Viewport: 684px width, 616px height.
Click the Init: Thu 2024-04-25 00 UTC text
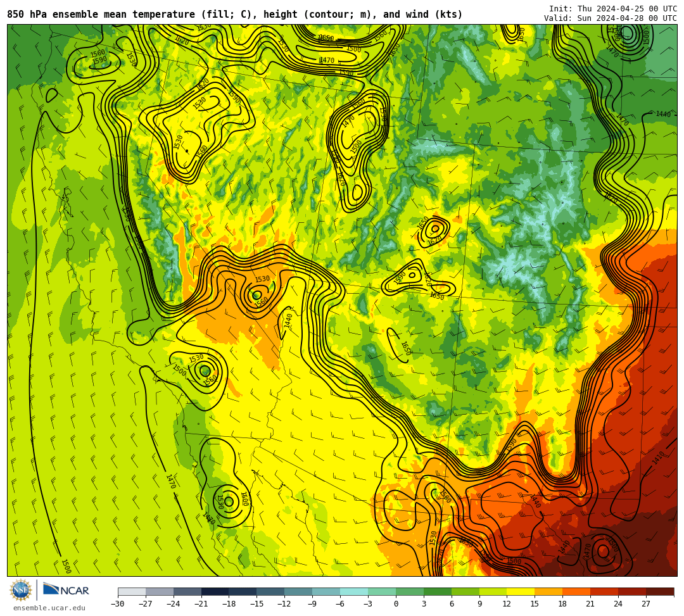click(x=613, y=9)
